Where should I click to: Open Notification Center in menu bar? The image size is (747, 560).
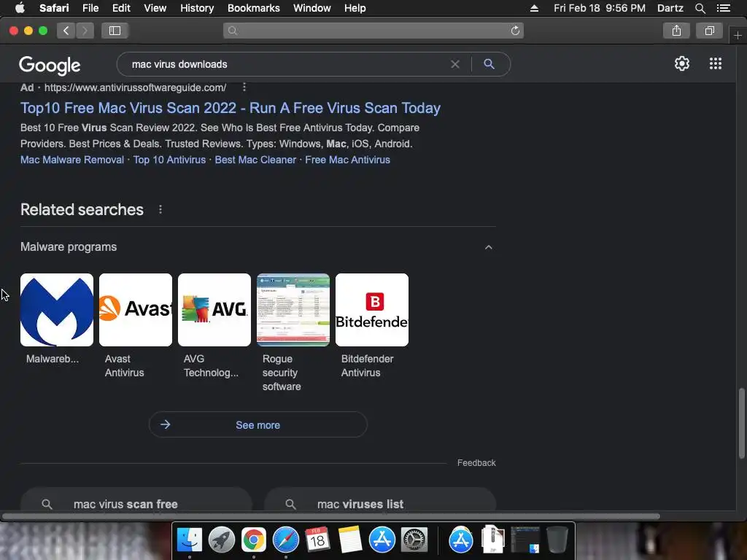[x=723, y=8]
